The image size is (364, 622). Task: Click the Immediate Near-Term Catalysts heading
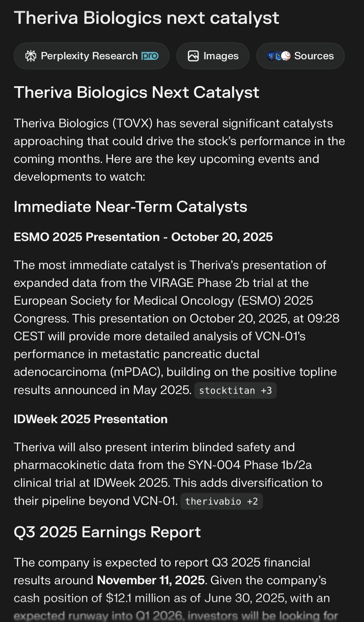130,206
